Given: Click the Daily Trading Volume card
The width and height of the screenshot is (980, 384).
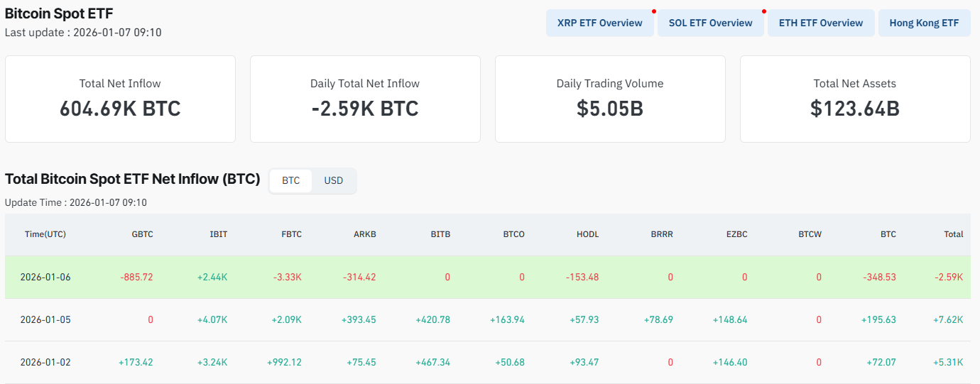Looking at the screenshot, I should tap(610, 99).
